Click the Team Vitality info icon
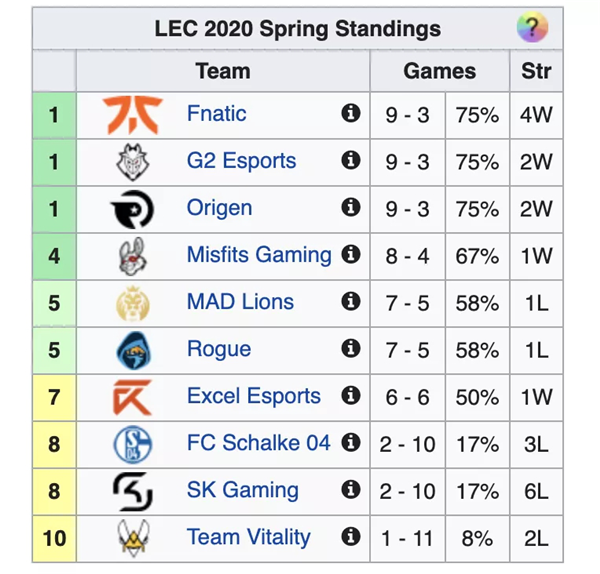This screenshot has width=600, height=574. click(351, 536)
